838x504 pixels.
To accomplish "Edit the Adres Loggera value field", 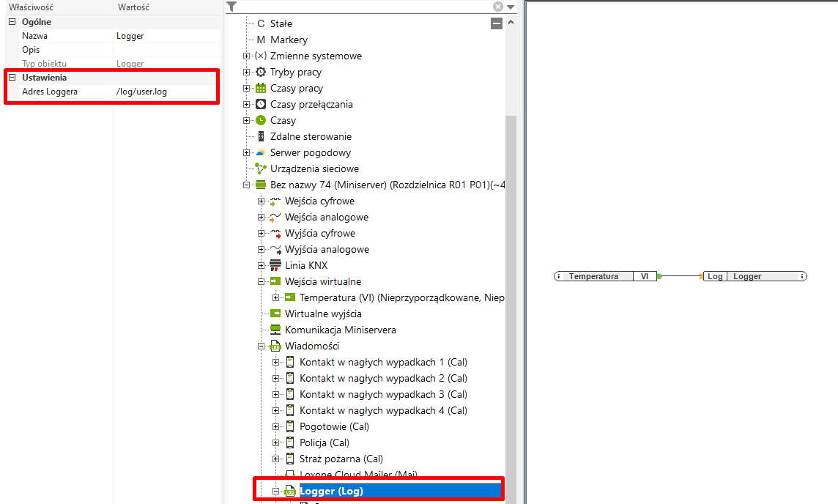I will click(x=165, y=92).
